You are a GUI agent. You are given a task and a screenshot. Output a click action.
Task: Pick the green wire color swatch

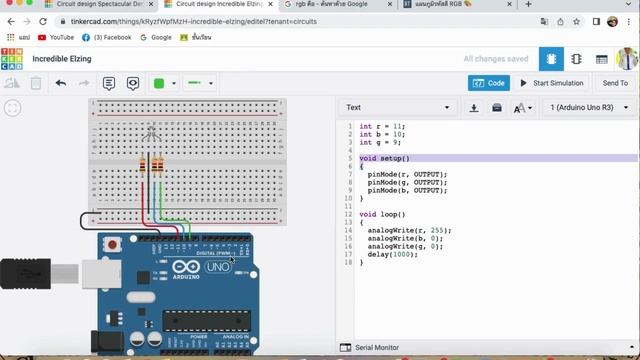pyautogui.click(x=159, y=83)
